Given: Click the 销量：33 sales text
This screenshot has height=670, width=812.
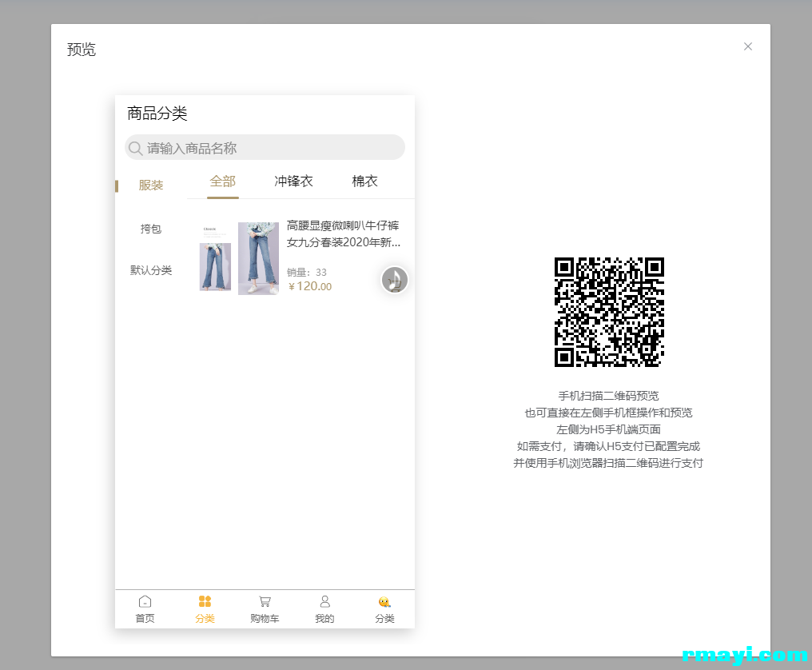Looking at the screenshot, I should tap(307, 272).
